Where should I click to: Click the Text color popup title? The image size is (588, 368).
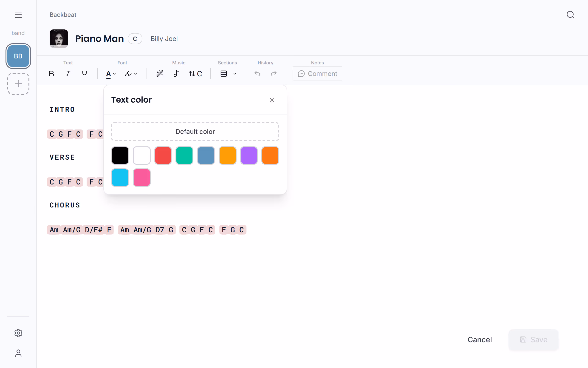click(131, 100)
